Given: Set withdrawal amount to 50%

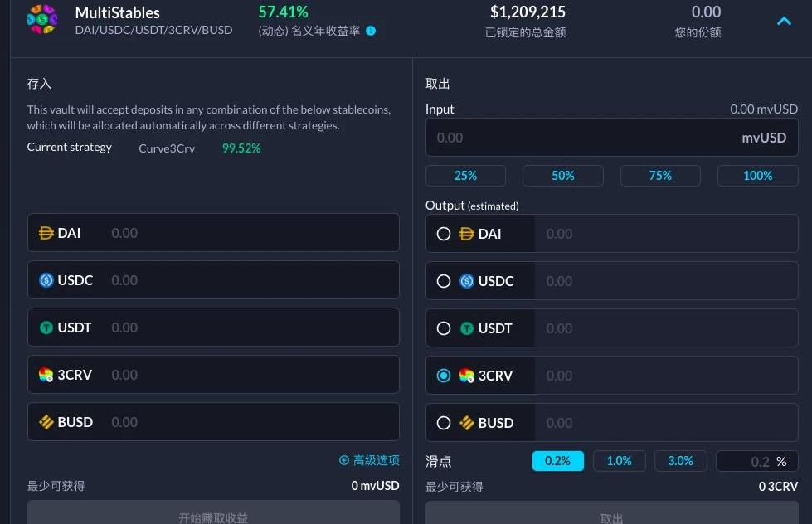Looking at the screenshot, I should click(563, 176).
